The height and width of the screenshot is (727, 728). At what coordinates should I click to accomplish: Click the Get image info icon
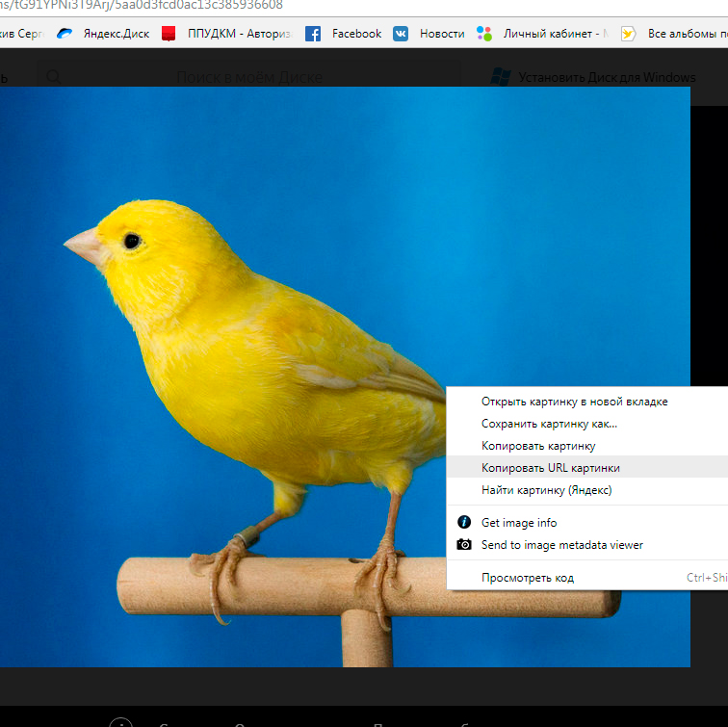(x=464, y=523)
